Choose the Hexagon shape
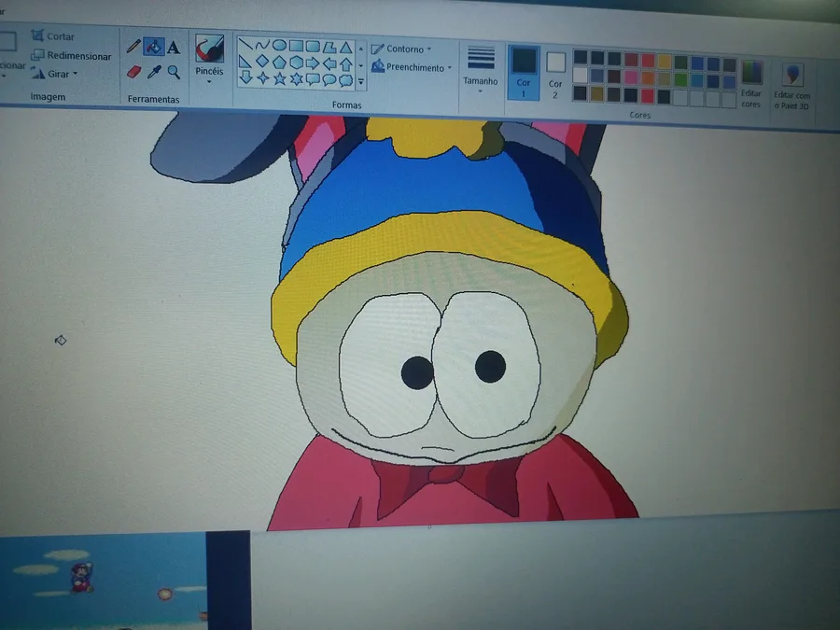 [296, 63]
